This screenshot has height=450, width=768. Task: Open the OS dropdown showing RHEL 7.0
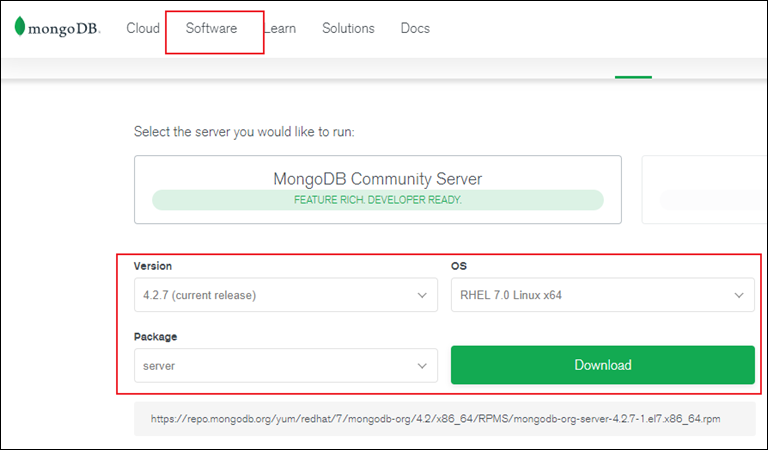602,295
